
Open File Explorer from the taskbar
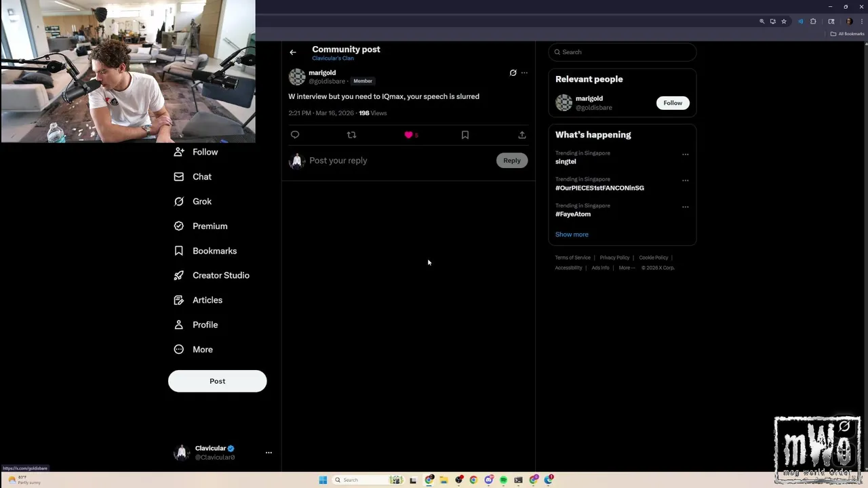444,480
